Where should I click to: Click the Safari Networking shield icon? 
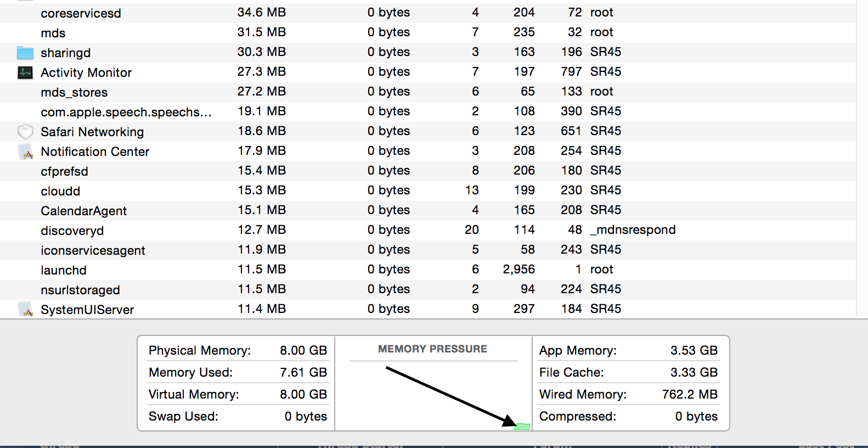tap(25, 132)
